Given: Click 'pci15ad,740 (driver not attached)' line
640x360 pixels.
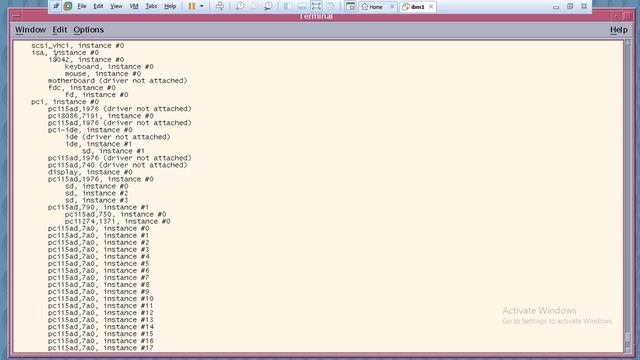Looking at the screenshot, I should coord(118,165).
